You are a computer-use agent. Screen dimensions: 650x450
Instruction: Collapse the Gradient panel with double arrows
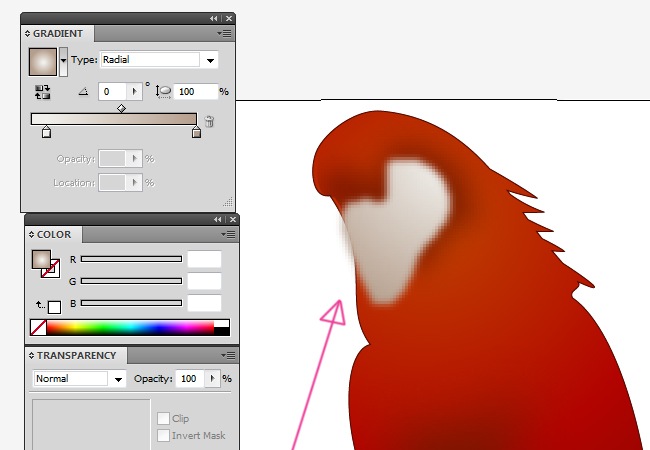[x=213, y=18]
